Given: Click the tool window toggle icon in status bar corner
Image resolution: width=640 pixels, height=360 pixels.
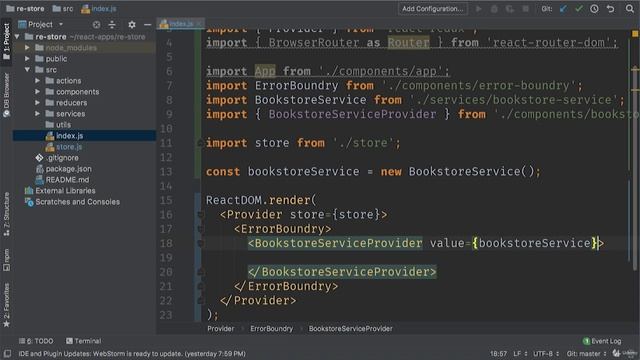Looking at the screenshot, I should pyautogui.click(x=7, y=353).
